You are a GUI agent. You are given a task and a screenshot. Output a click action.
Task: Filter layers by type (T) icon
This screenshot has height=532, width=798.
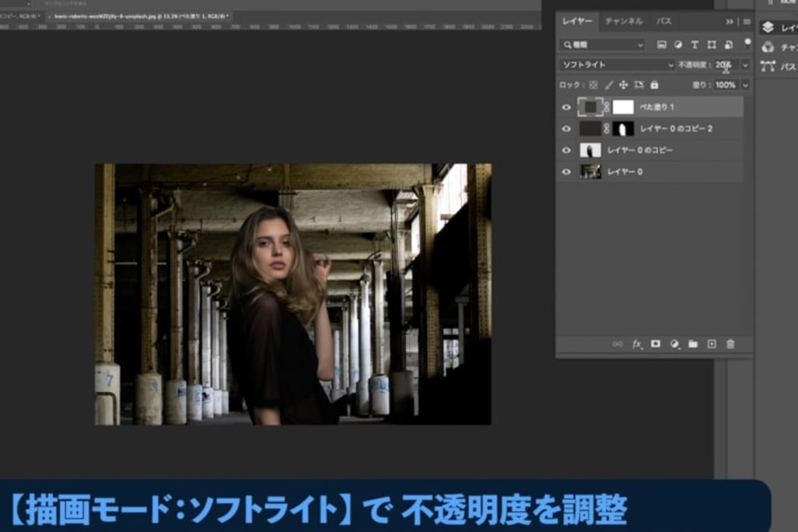[x=695, y=45]
